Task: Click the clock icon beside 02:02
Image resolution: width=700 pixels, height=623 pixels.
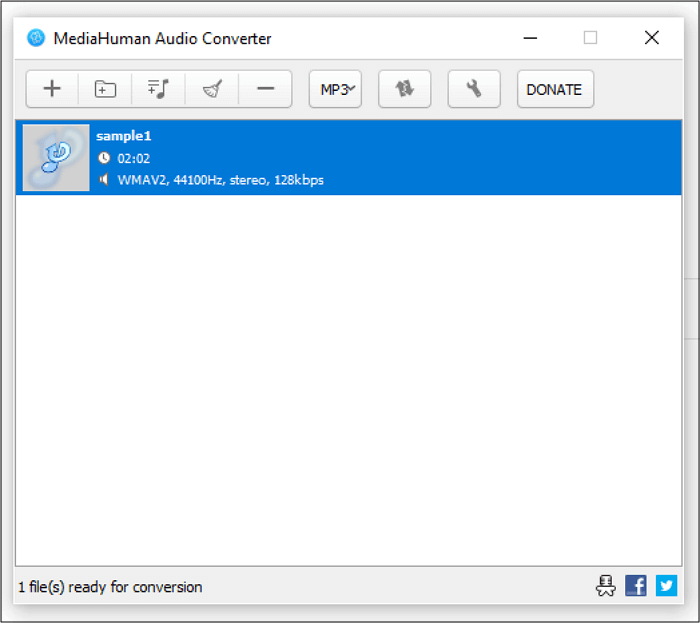Action: 104,158
